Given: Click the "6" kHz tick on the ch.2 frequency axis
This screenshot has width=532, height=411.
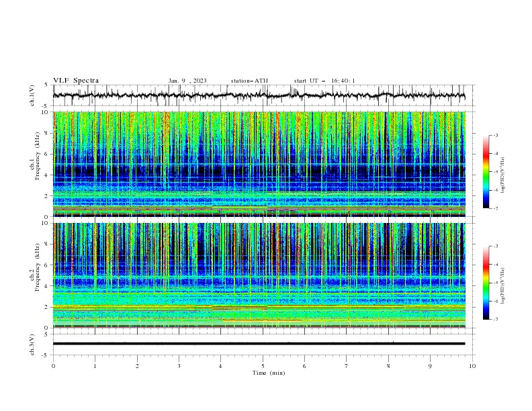Looking at the screenshot, I should [46, 265].
